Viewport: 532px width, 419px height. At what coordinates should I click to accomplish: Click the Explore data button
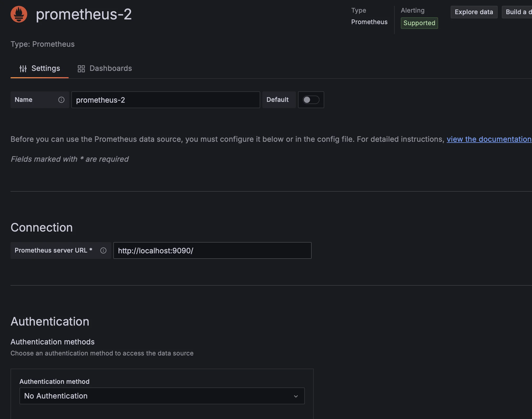tap(474, 12)
